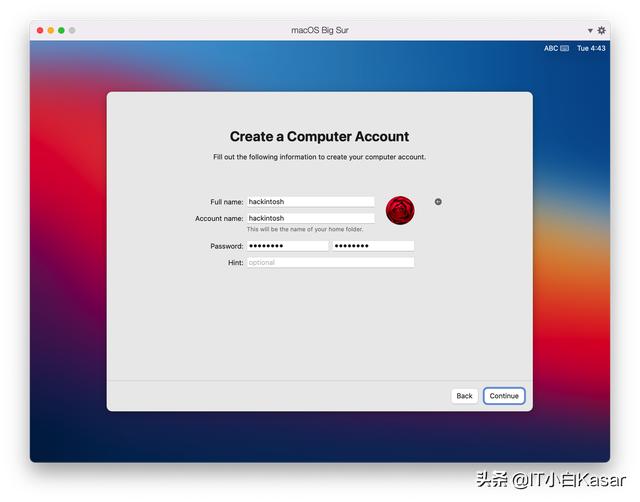This screenshot has height=502, width=640.
Task: Click the Tue 4:43 clock
Action: point(591,48)
